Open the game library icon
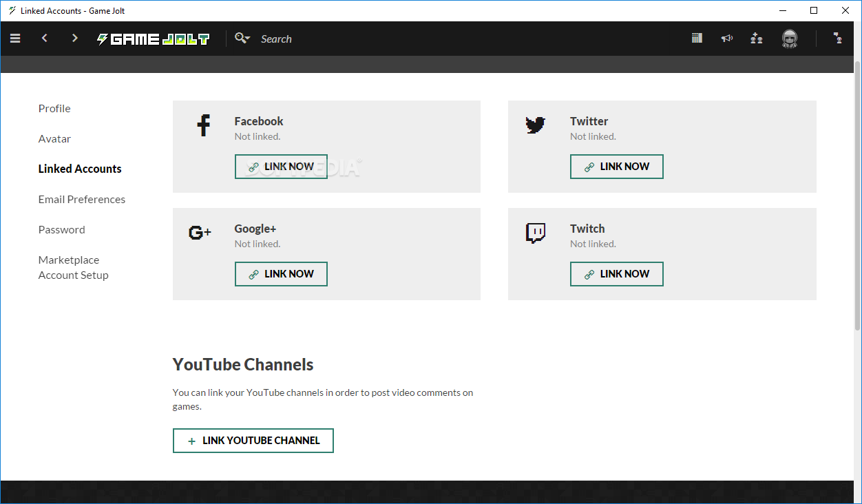The width and height of the screenshot is (862, 504). pyautogui.click(x=697, y=39)
